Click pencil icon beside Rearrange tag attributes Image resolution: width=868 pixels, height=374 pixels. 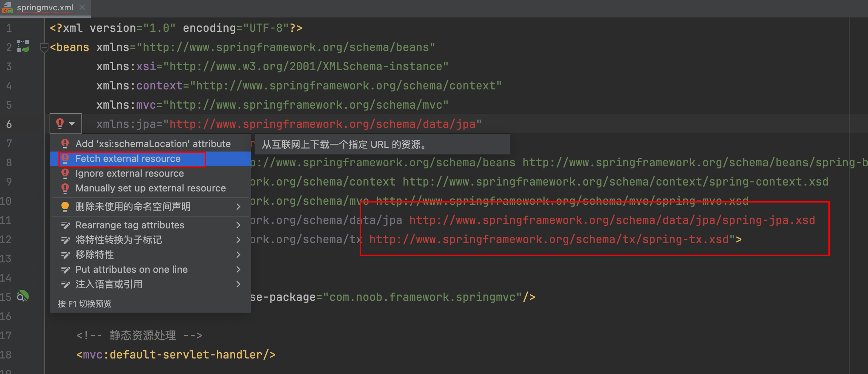(65, 225)
